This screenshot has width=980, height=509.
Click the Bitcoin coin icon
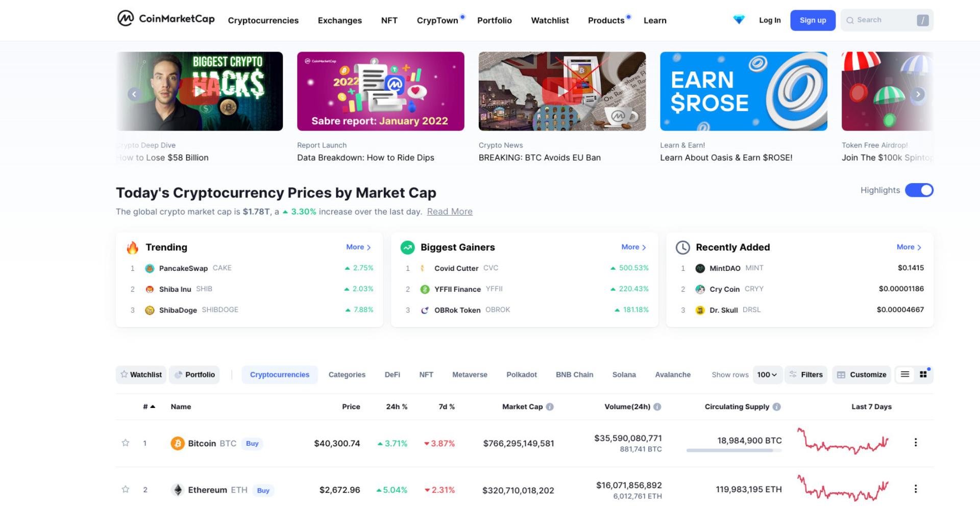click(177, 443)
